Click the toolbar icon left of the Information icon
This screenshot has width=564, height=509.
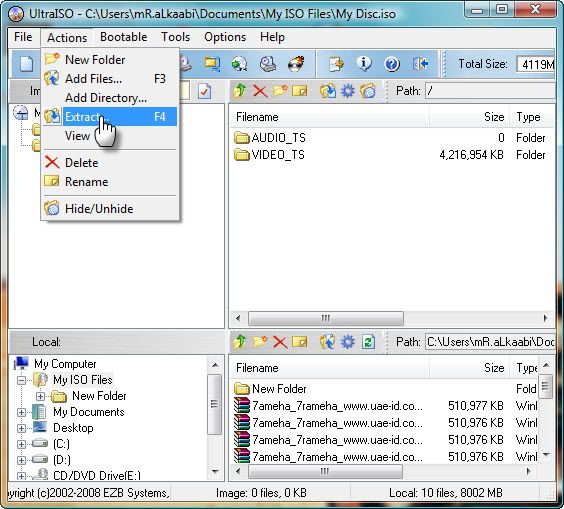coord(336,64)
